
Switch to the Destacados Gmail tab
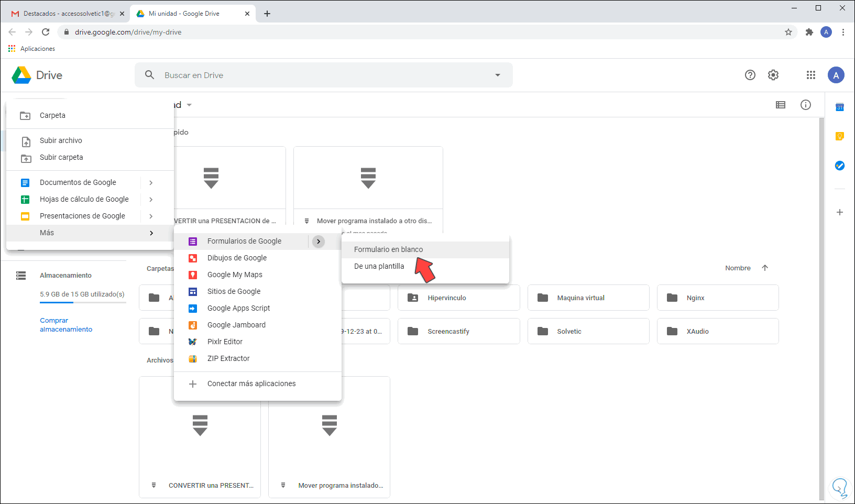coord(67,14)
